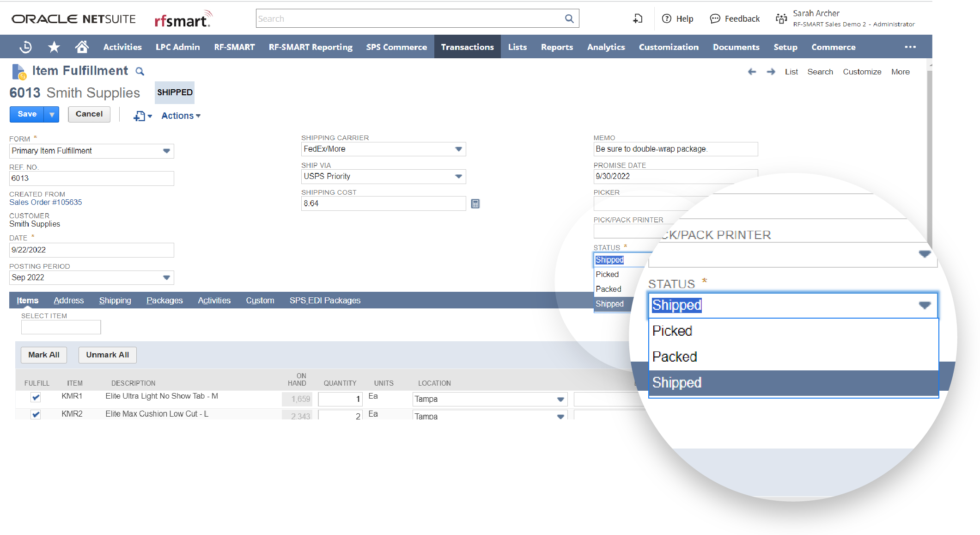Open the Ship Via dropdown
980x535 pixels.
point(458,176)
